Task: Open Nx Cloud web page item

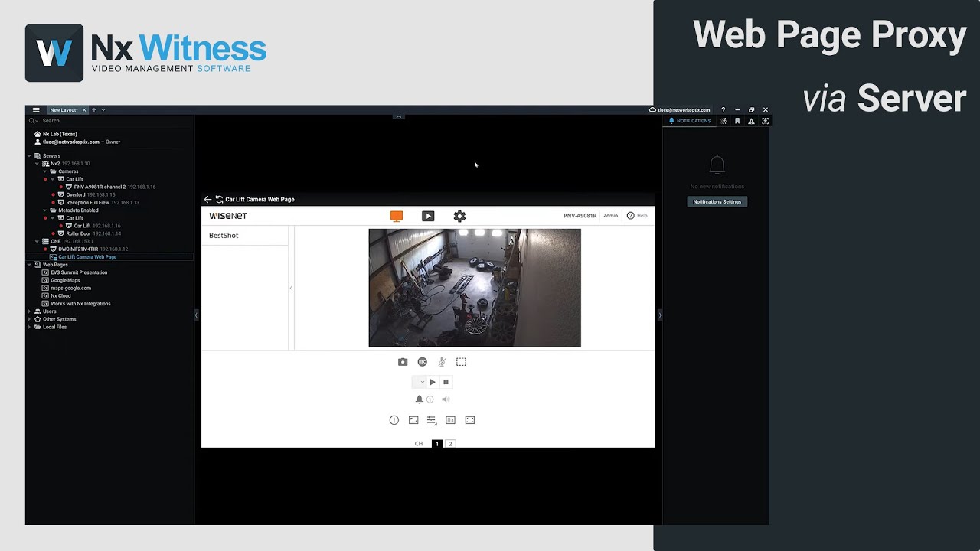Action: coord(56,295)
